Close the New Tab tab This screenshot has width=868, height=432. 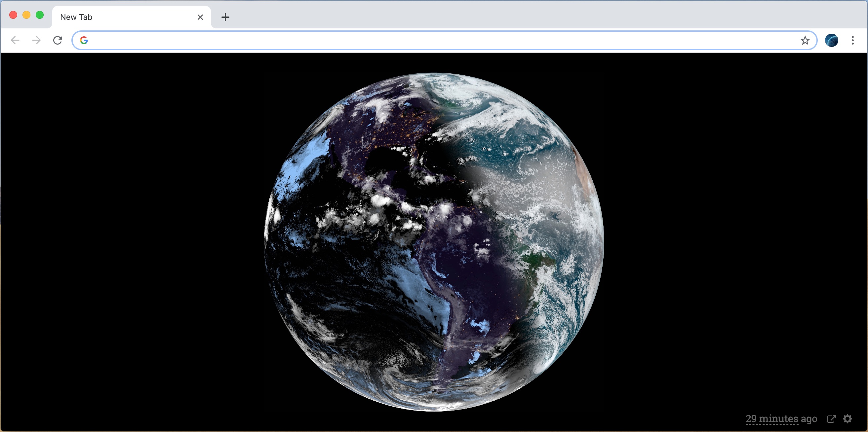200,17
